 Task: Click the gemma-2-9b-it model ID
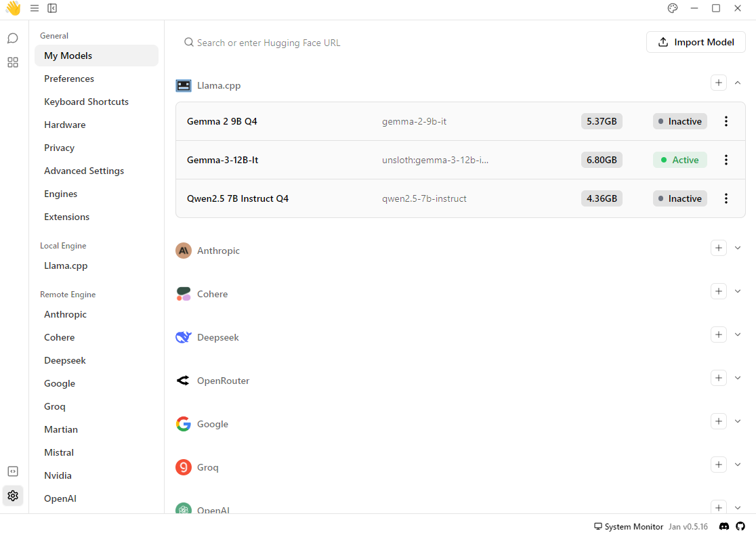click(414, 121)
